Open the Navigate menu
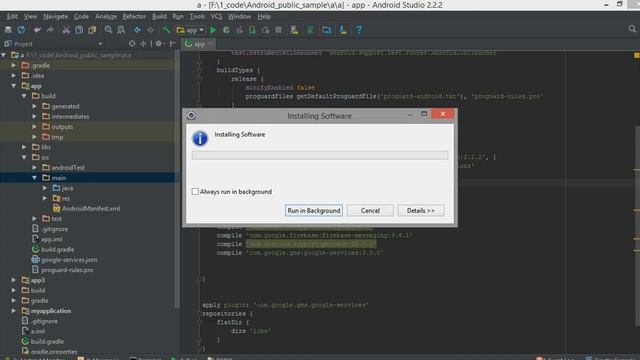Screen dimensions: 640x360 tap(56, 16)
